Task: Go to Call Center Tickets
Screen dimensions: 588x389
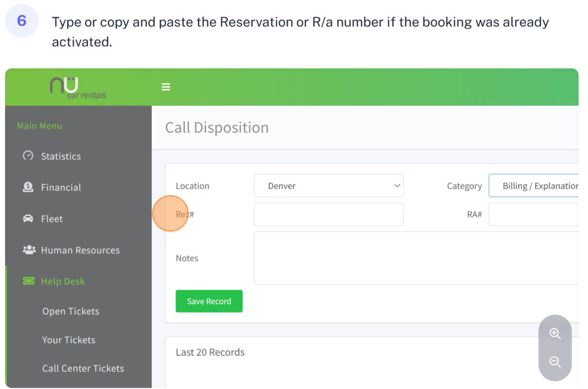Action: click(83, 368)
